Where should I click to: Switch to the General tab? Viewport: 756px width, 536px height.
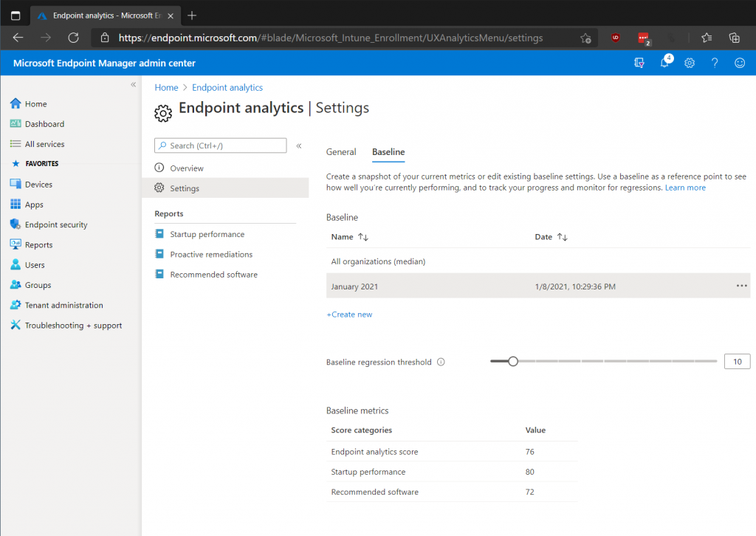coord(341,152)
